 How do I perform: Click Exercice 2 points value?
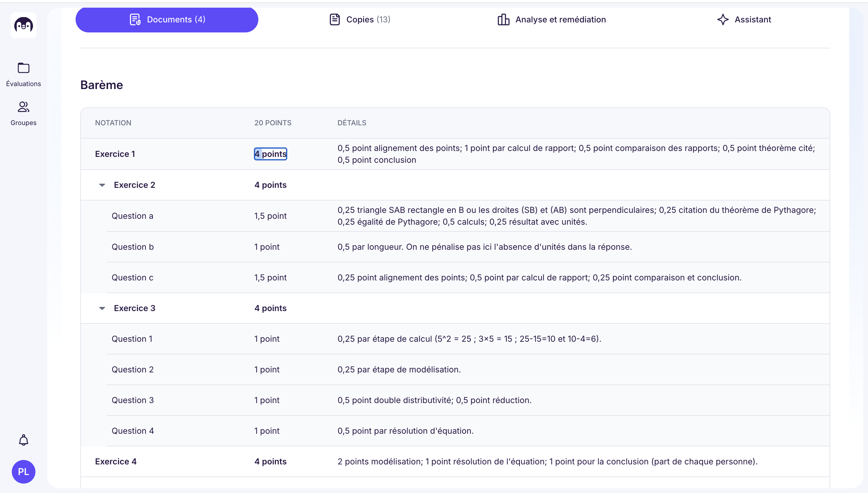tap(270, 185)
